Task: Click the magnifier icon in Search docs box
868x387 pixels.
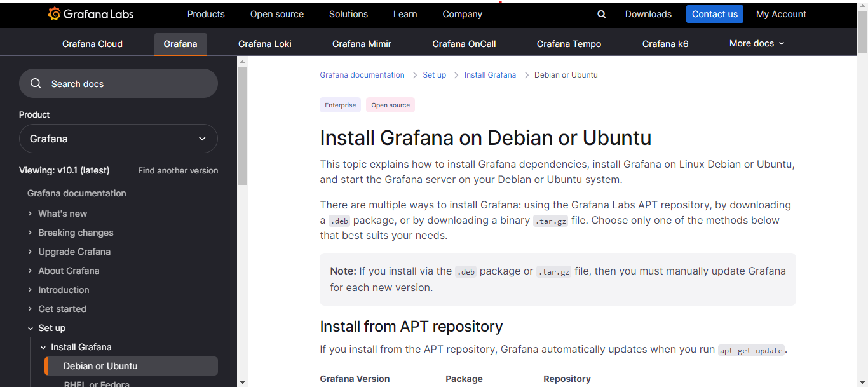Action: (36, 83)
